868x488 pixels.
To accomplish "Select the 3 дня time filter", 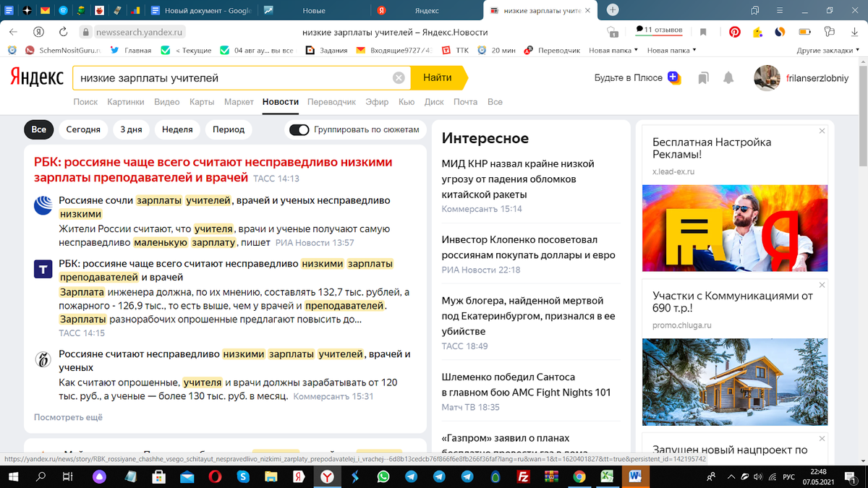I will 131,129.
